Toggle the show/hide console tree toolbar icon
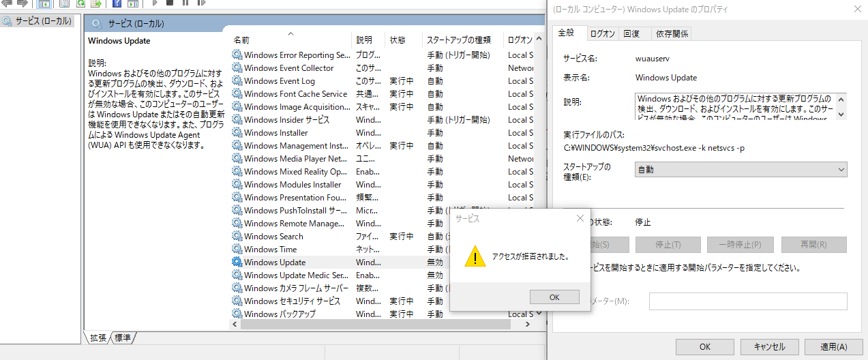 pos(43,3)
